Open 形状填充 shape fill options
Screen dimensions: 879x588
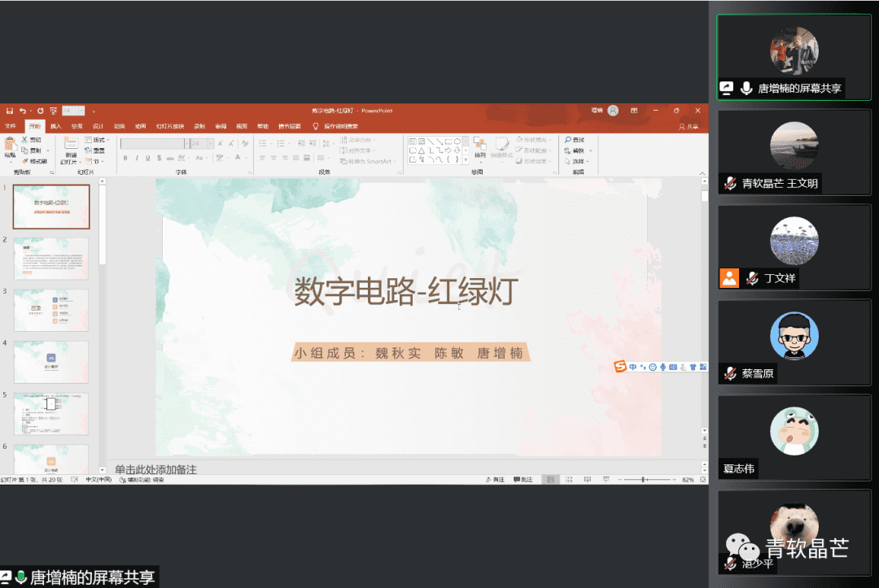click(x=533, y=139)
